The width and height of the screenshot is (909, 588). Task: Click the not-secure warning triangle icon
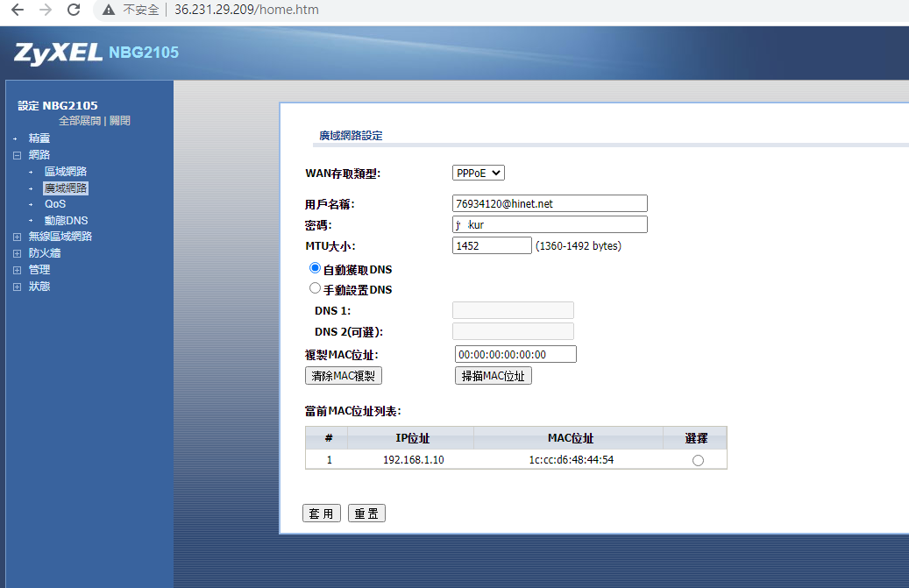[109, 10]
